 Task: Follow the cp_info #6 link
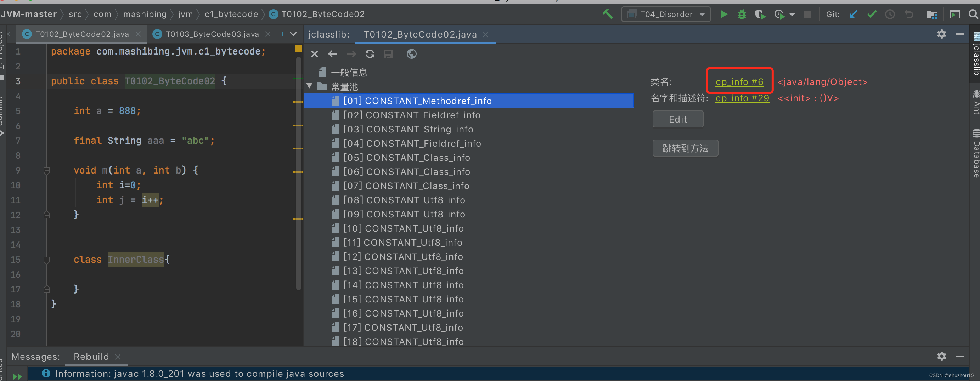point(739,82)
